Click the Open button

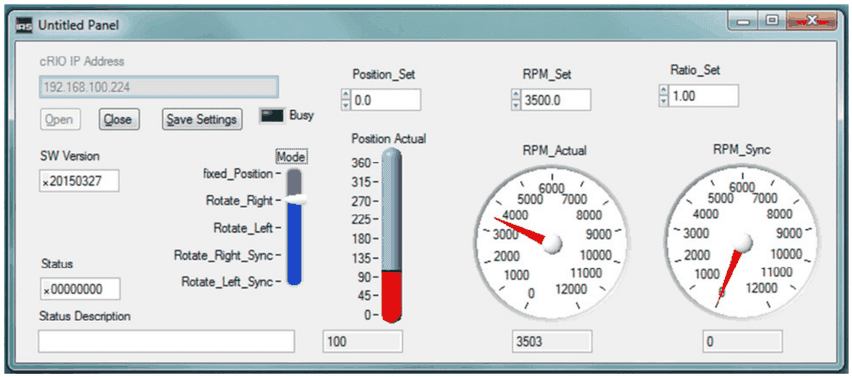click(60, 120)
